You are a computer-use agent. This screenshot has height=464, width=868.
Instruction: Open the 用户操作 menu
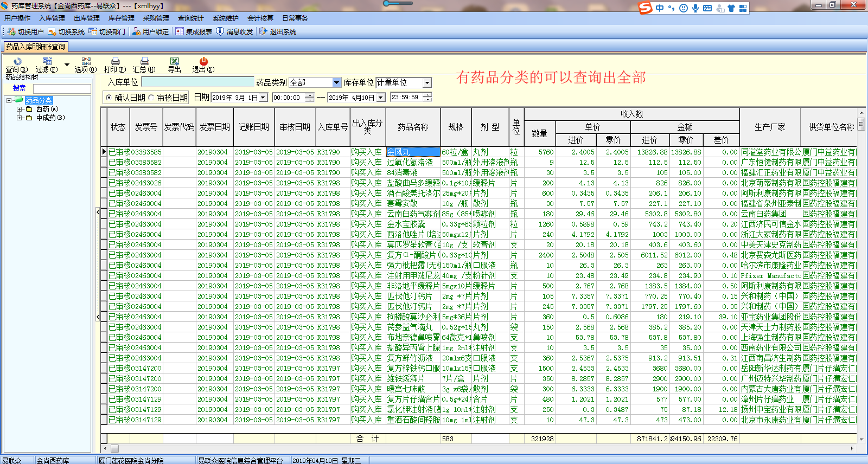pyautogui.click(x=17, y=18)
